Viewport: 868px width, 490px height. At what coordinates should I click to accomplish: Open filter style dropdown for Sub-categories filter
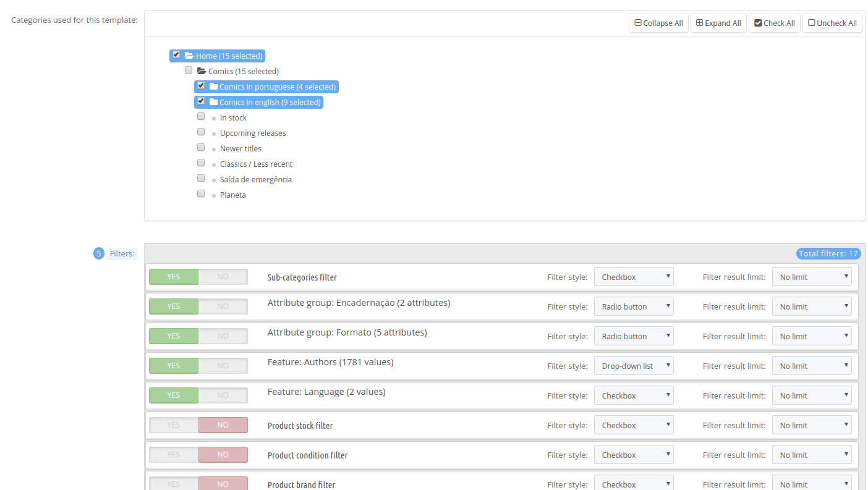634,277
